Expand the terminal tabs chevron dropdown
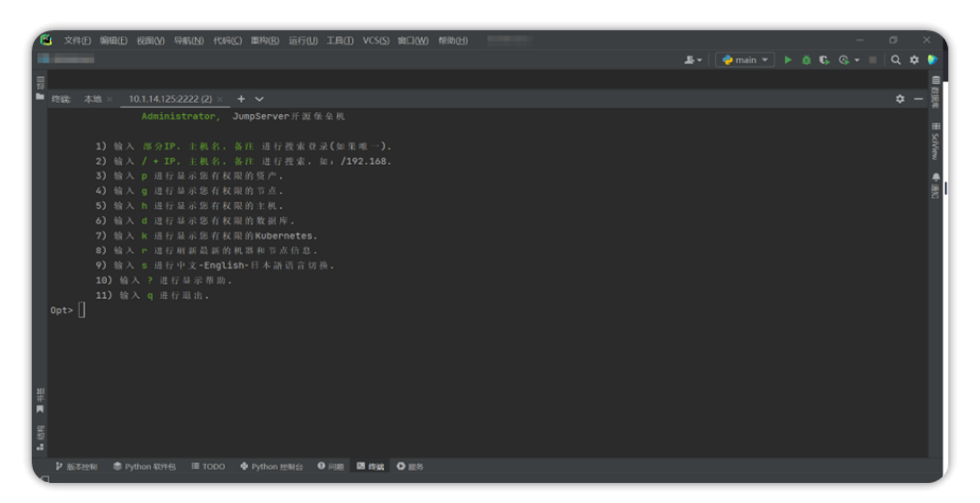Screen dimensions: 980x503 [x=259, y=99]
